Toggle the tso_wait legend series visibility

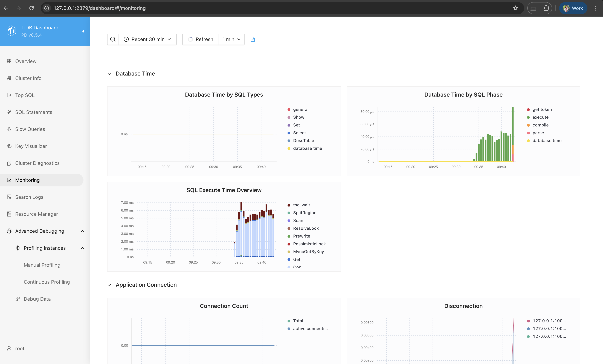298,205
